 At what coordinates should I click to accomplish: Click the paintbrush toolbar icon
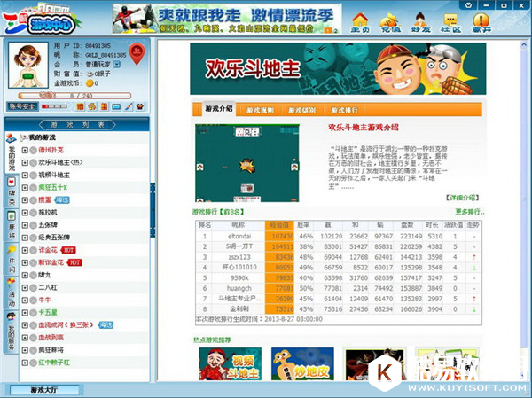pos(129,106)
